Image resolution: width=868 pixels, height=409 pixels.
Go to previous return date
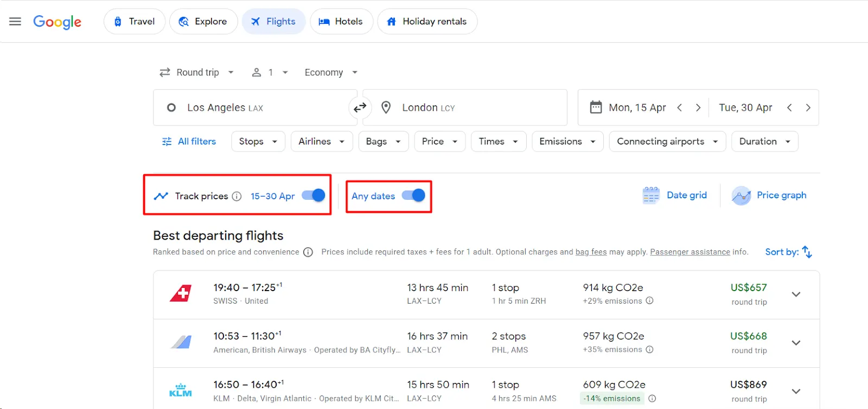[x=789, y=108]
